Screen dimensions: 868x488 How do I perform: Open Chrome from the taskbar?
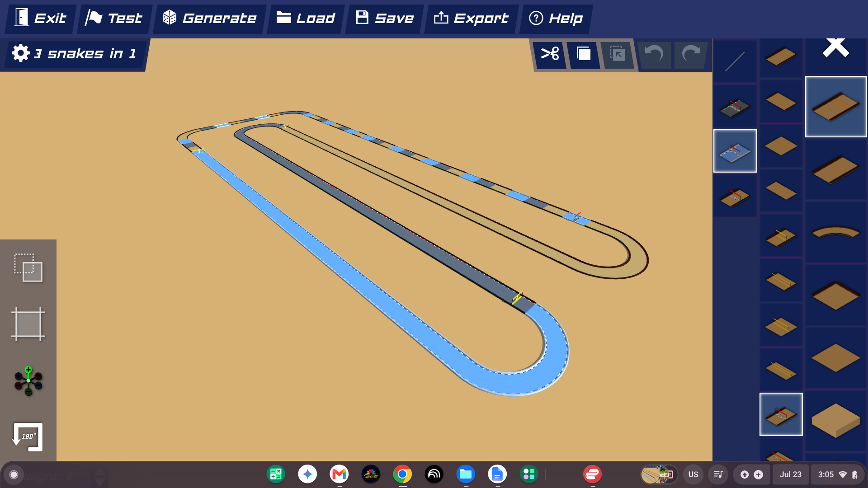point(402,474)
